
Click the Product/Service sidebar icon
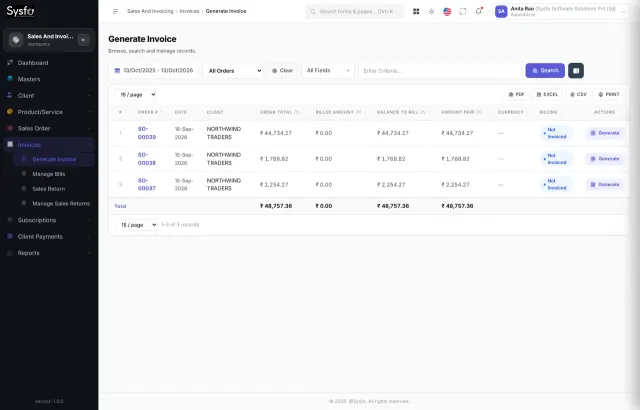coord(10,111)
